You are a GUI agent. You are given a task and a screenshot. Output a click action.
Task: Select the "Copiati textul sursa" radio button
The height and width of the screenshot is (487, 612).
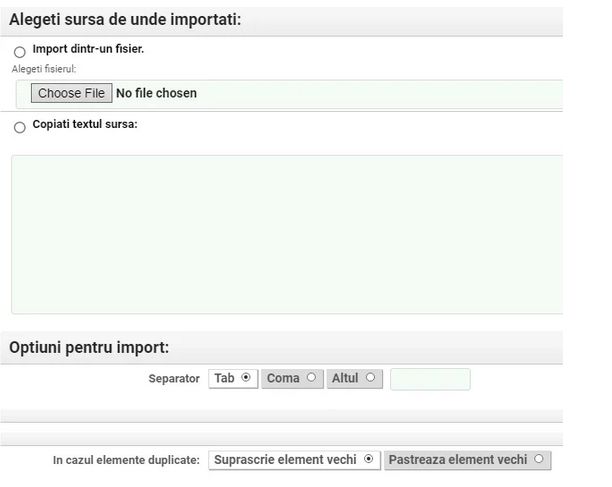click(x=20, y=127)
